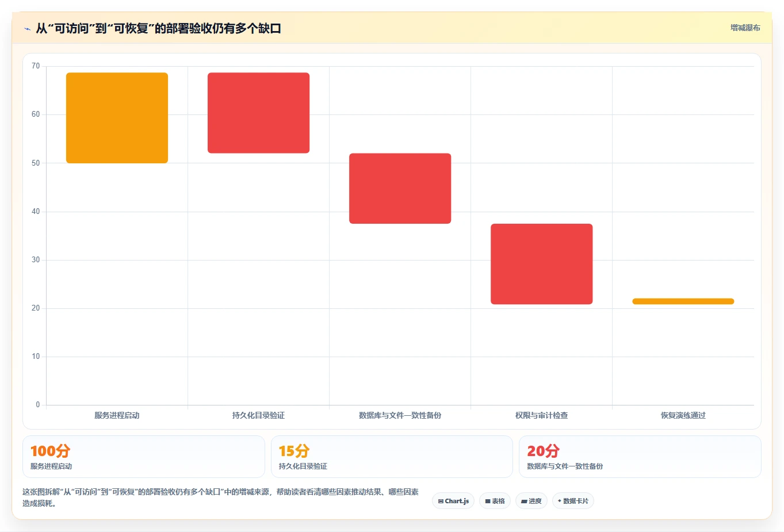
Task: Click the 进度 tag chip
Action: (531, 501)
